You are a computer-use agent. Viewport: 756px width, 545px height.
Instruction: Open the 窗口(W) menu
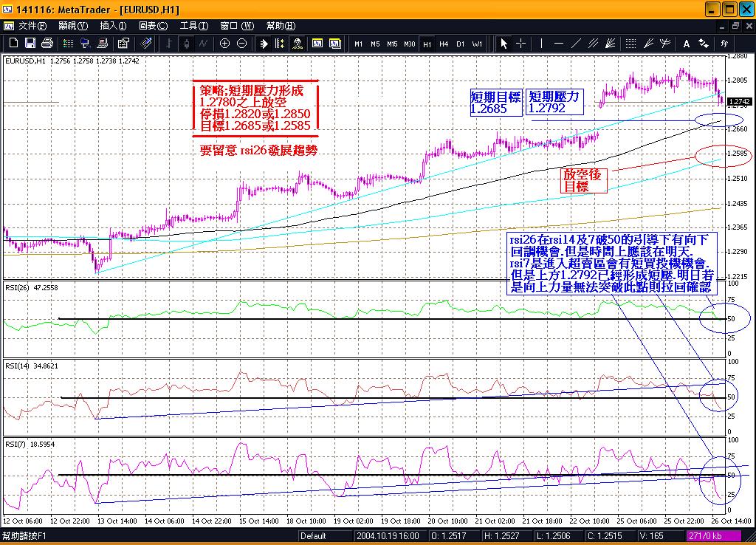237,26
